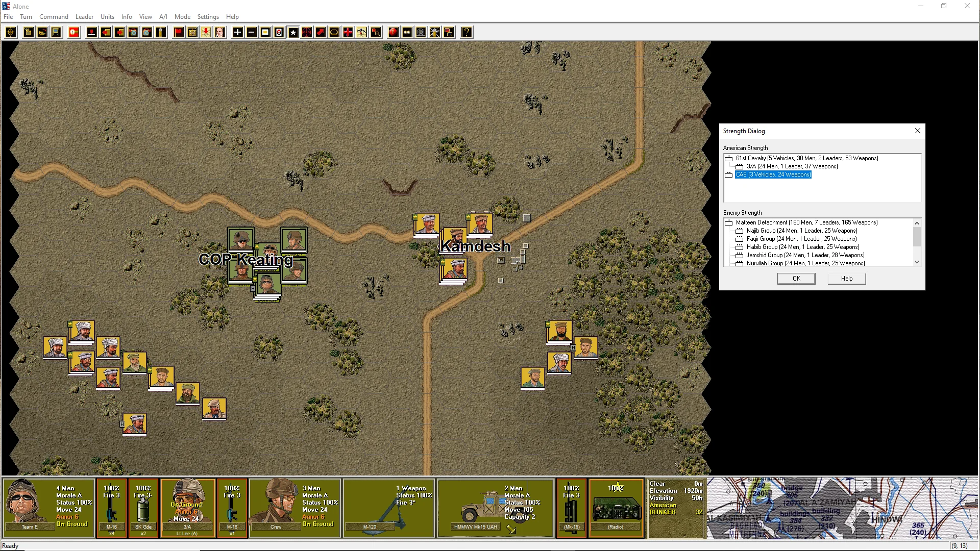980x551 pixels.
Task: Toggle the white star toolbar button
Action: (x=293, y=33)
